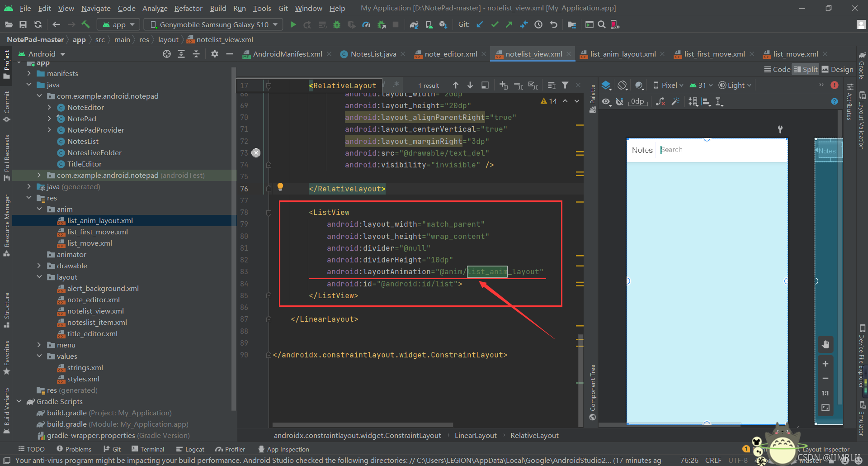868x466 pixels.
Task: Open the Logcat tool window
Action: pos(190,449)
